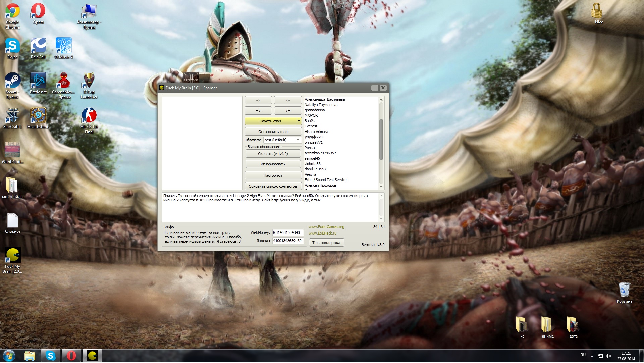Select the Steam shortcut icon
This screenshot has height=363, width=644.
click(12, 86)
